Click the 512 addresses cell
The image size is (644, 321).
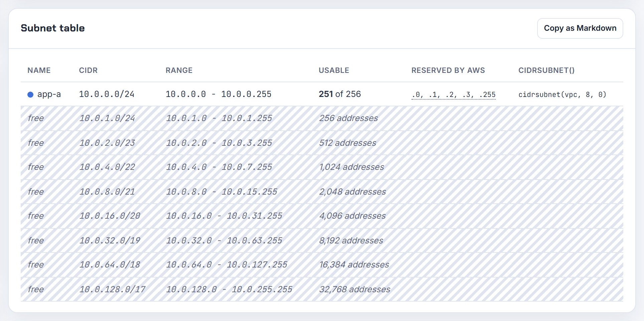[348, 143]
